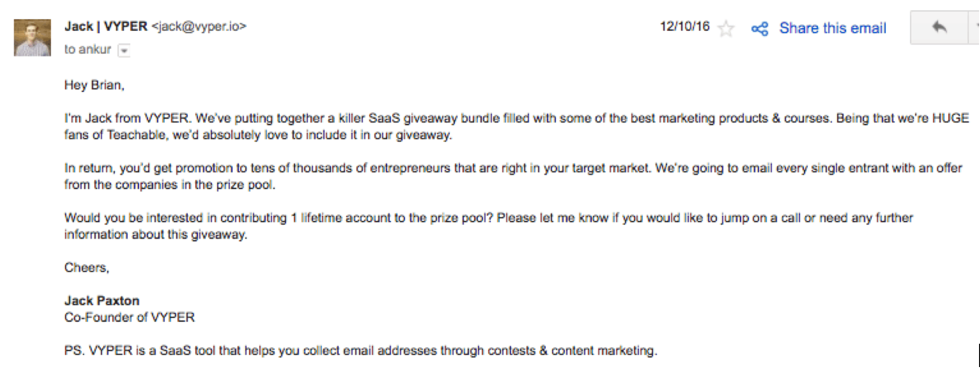980x382 pixels.
Task: Click sender name "Jack | VYPER"
Action: [106, 26]
